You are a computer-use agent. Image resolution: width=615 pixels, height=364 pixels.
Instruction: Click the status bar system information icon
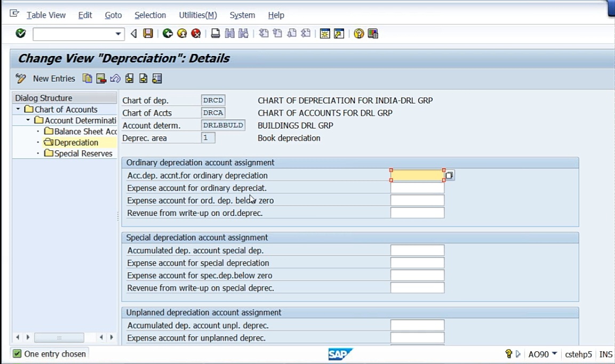[x=509, y=354]
